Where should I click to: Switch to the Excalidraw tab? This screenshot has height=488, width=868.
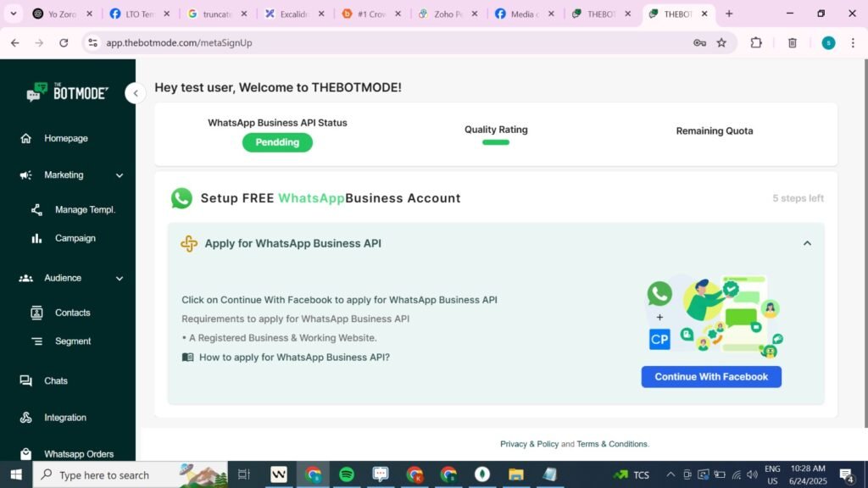coord(294,14)
